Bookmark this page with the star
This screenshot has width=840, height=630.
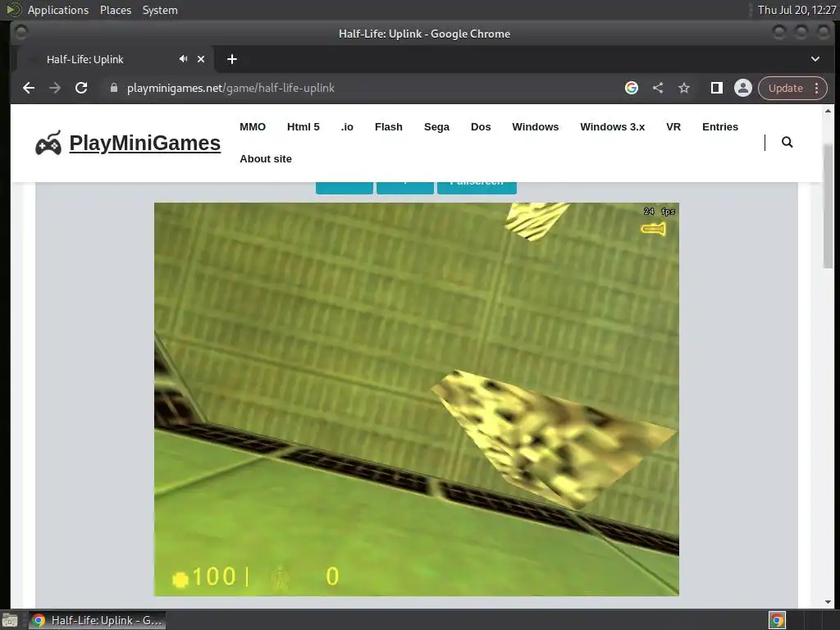(684, 88)
